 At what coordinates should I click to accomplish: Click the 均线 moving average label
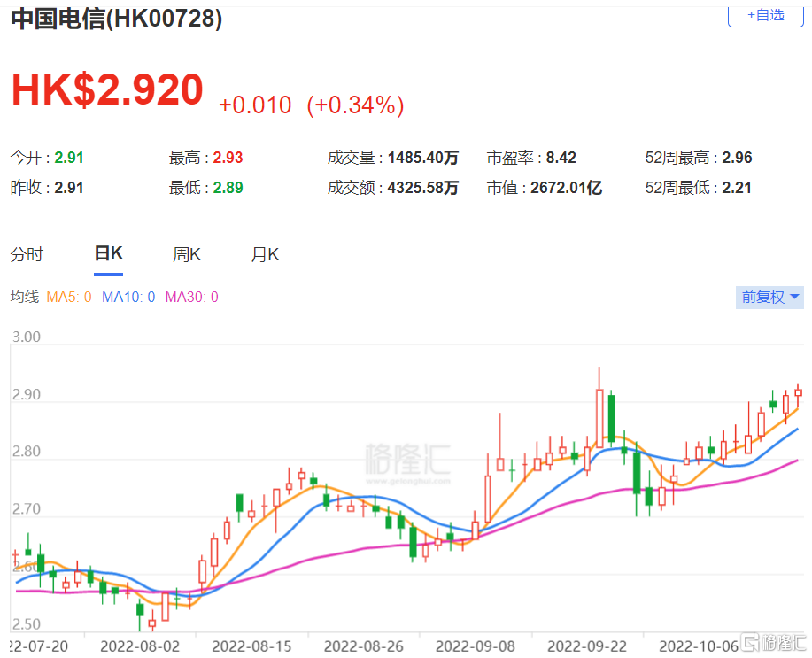[x=25, y=297]
